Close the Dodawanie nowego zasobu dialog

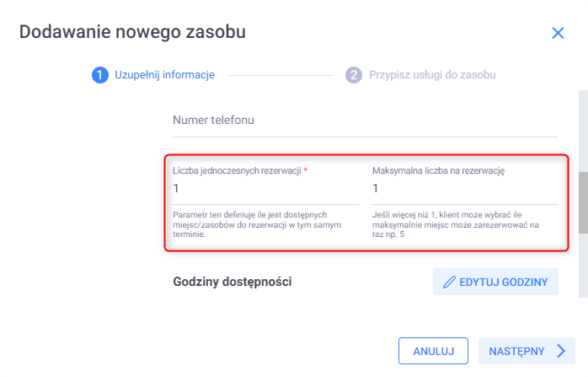pyautogui.click(x=558, y=33)
